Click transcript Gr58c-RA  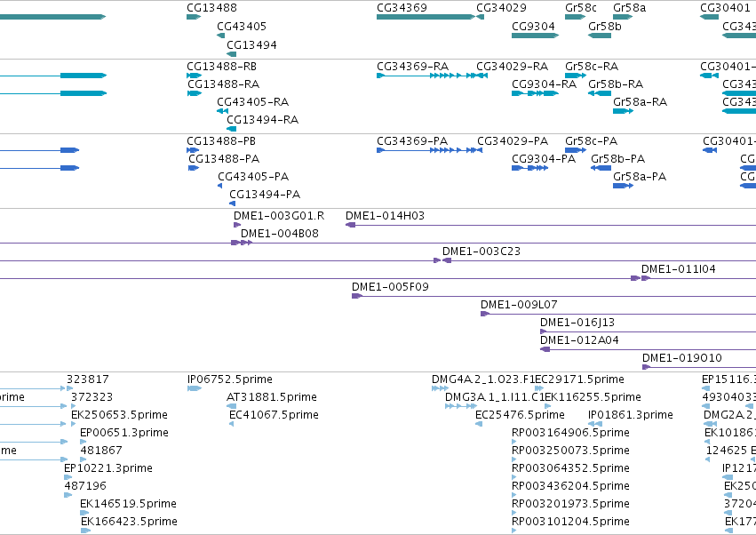pyautogui.click(x=592, y=67)
